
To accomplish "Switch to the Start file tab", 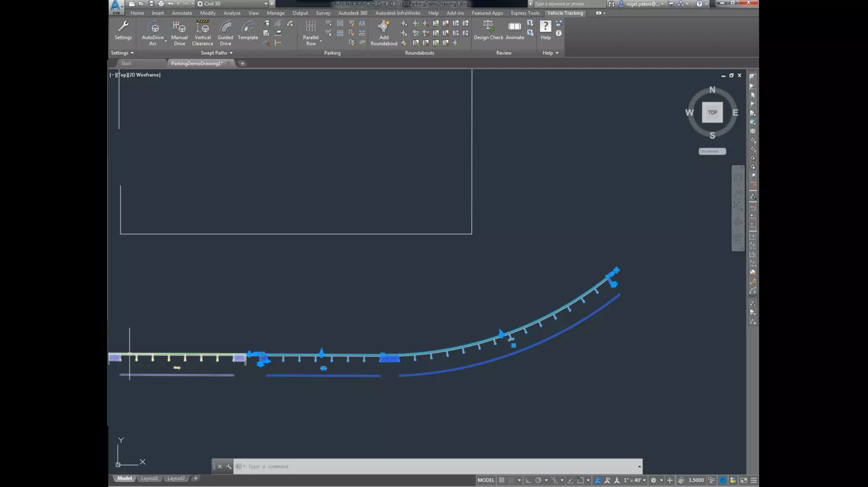I will (x=126, y=64).
